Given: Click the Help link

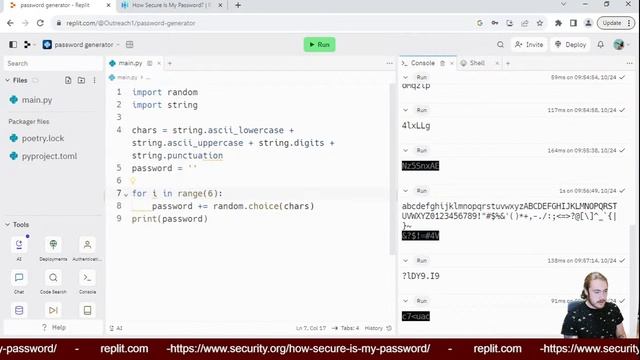Looking at the screenshot, I should point(54,327).
